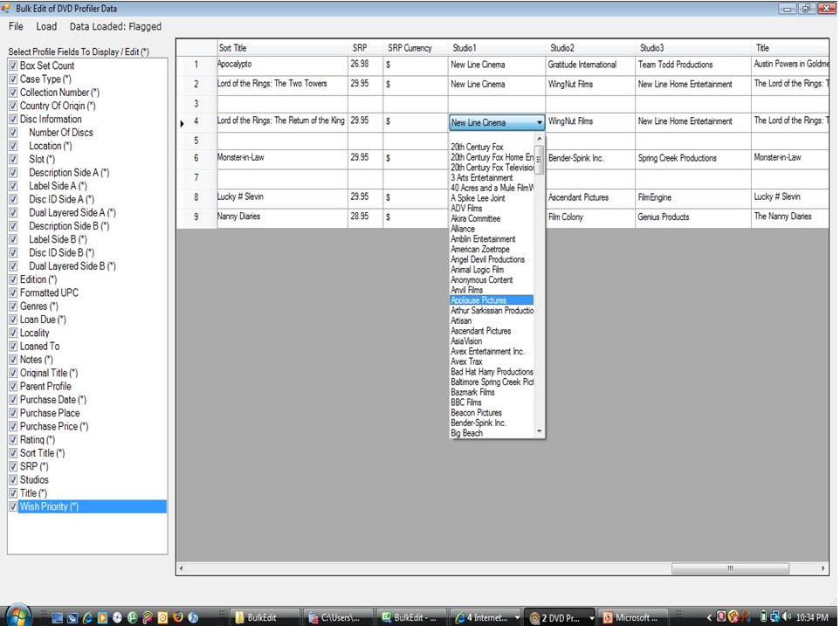Toggle Wish Priority checkbox
The height and width of the screenshot is (626, 840).
pos(13,506)
